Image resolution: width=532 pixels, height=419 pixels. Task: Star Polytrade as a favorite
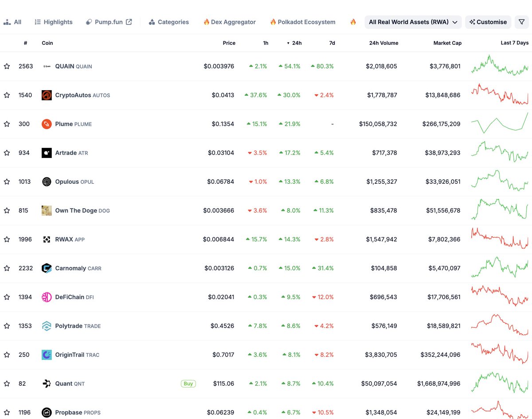(7, 326)
